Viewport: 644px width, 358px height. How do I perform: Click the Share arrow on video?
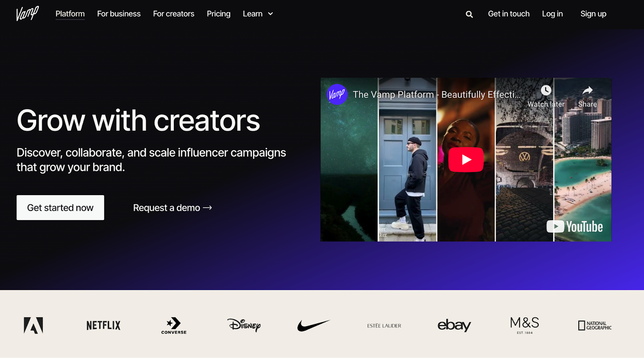point(588,90)
